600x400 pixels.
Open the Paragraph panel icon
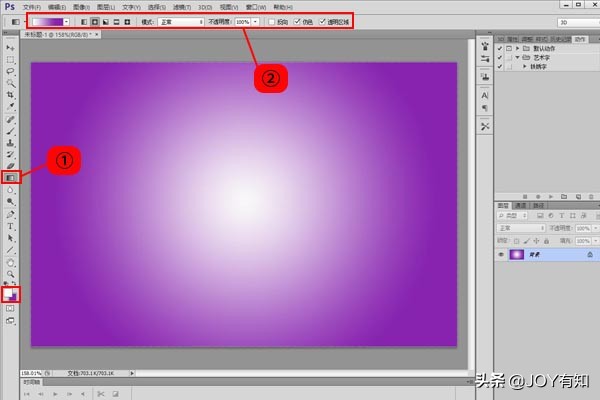click(485, 108)
